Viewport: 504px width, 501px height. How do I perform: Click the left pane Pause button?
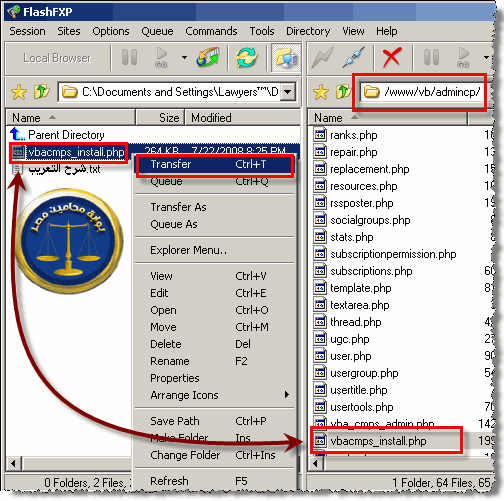(x=129, y=58)
